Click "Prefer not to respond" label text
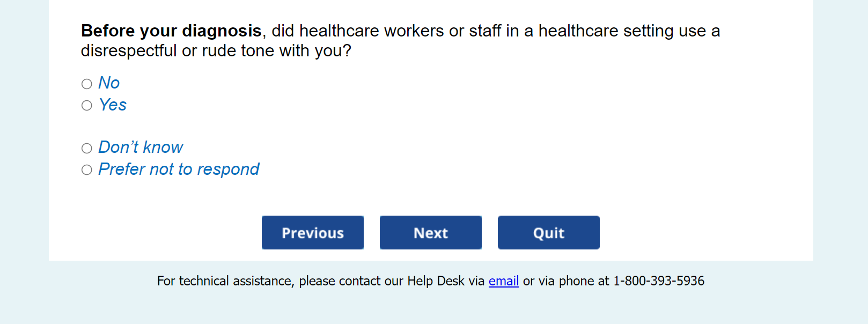This screenshot has height=324, width=868. point(179,170)
